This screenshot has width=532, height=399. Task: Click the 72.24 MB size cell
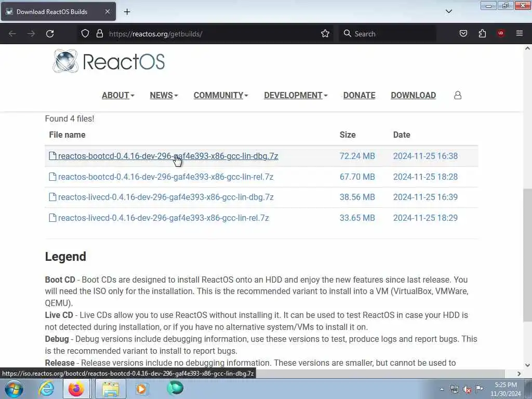pyautogui.click(x=357, y=156)
